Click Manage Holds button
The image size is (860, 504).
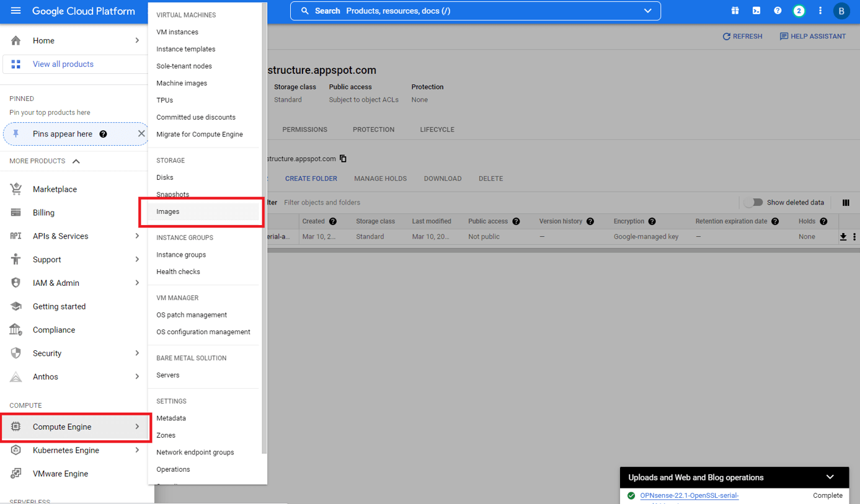click(x=380, y=179)
